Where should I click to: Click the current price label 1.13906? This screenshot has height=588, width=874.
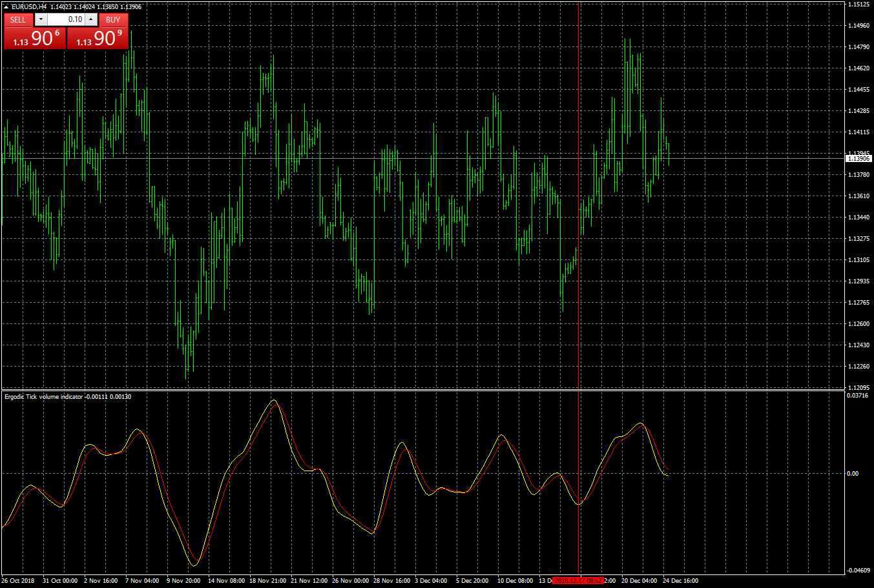858,158
